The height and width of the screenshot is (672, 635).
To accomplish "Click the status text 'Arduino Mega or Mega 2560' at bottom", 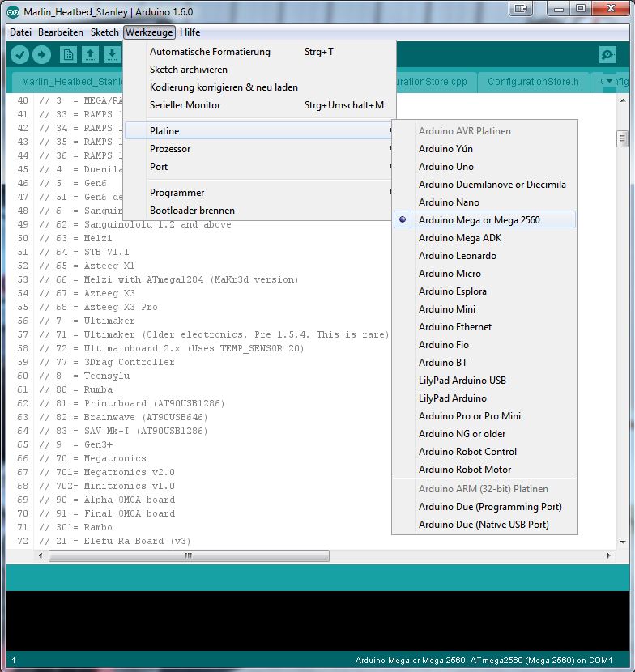I will pos(411,661).
